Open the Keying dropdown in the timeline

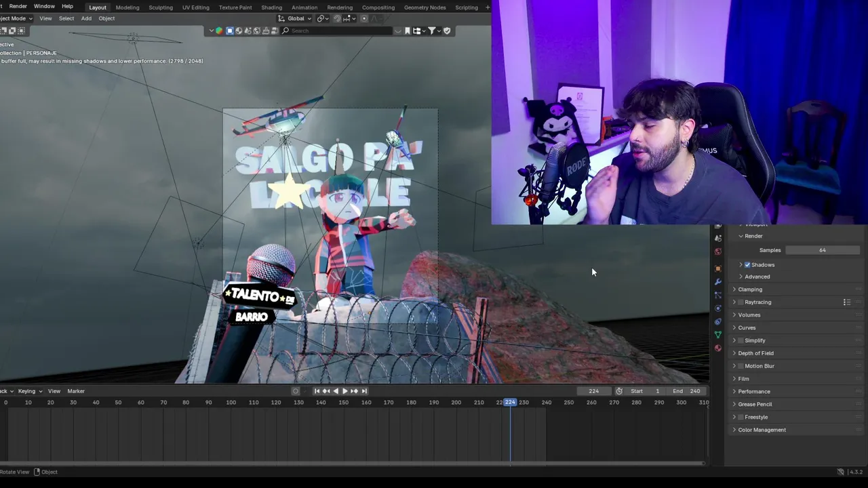click(30, 391)
